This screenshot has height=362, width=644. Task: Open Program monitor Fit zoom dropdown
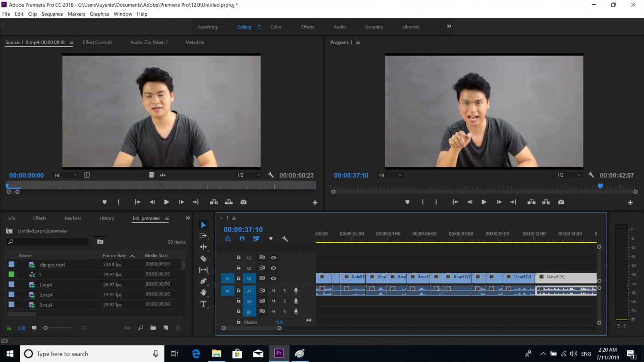pos(390,175)
